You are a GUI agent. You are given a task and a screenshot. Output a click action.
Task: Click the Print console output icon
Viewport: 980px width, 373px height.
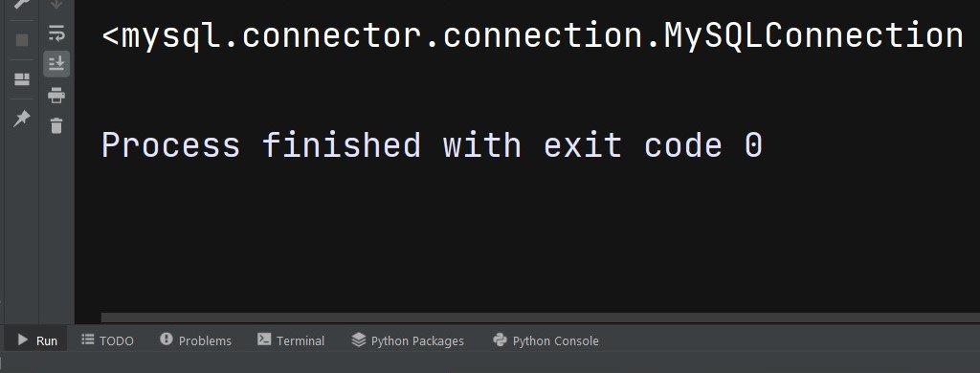[56, 95]
